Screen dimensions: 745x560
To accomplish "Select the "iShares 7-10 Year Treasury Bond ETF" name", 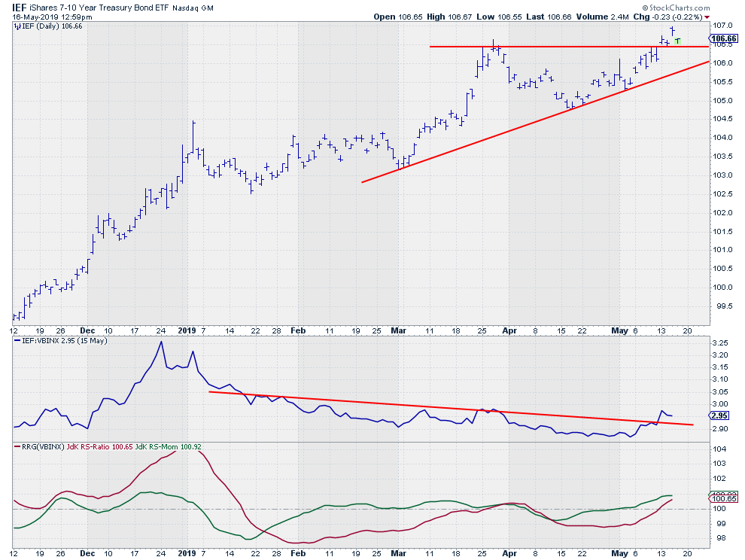I will (x=99, y=8).
